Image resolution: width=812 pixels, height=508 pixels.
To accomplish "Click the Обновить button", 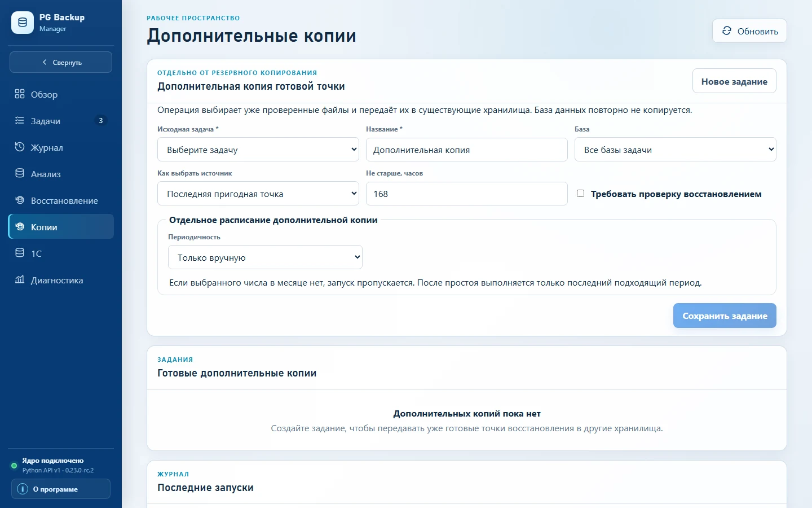I will click(749, 31).
